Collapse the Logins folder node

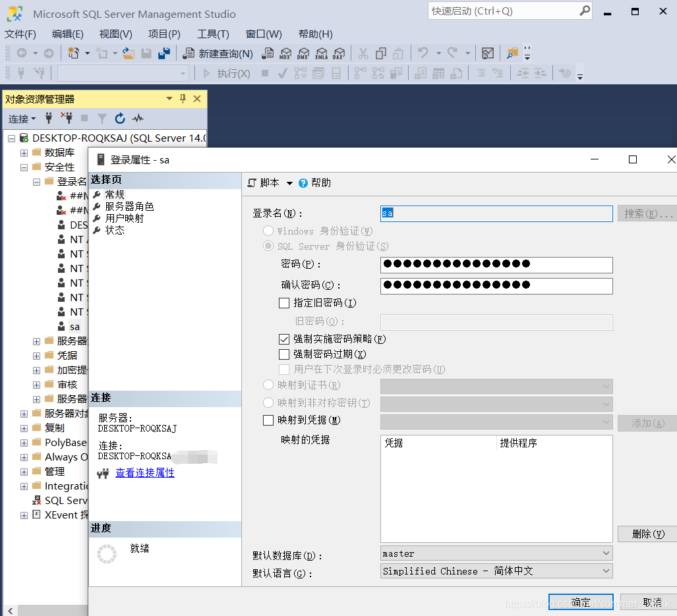[37, 182]
